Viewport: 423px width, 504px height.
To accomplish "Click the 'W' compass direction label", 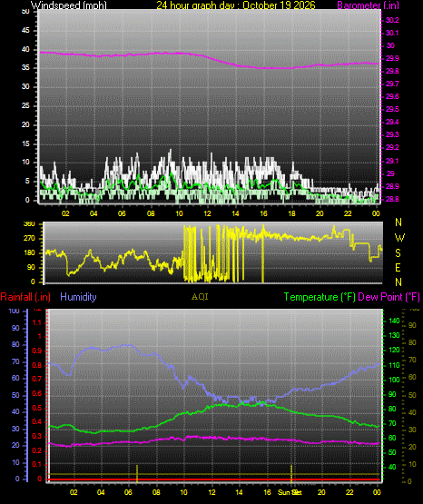I will click(x=399, y=238).
